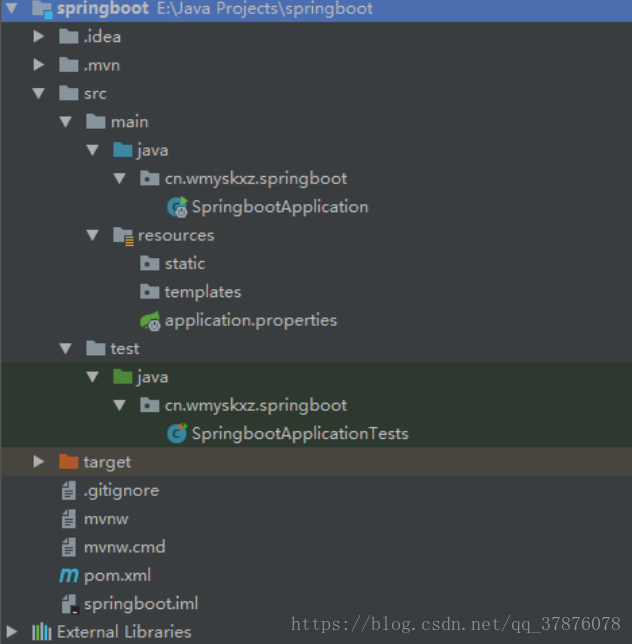Image resolution: width=632 pixels, height=644 pixels.
Task: Collapse the main folder
Action: [x=66, y=122]
